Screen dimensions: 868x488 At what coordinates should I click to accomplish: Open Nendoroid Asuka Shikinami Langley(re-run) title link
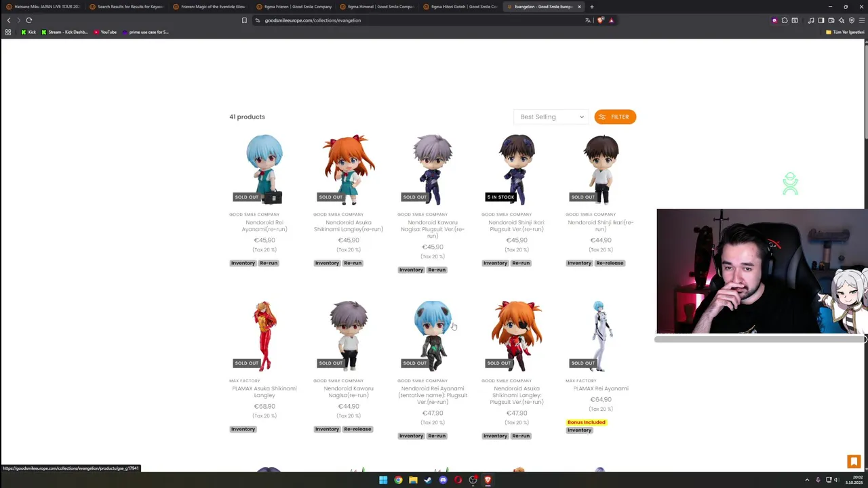point(349,226)
